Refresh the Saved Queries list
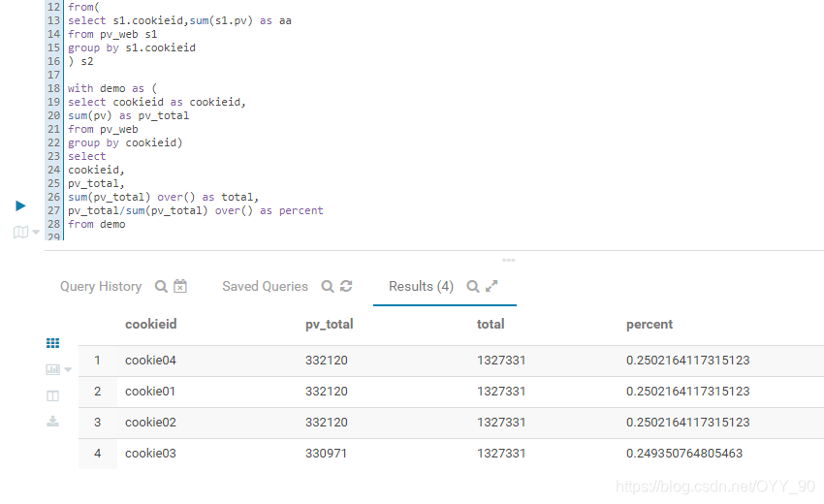This screenshot has height=504, width=824. [346, 286]
